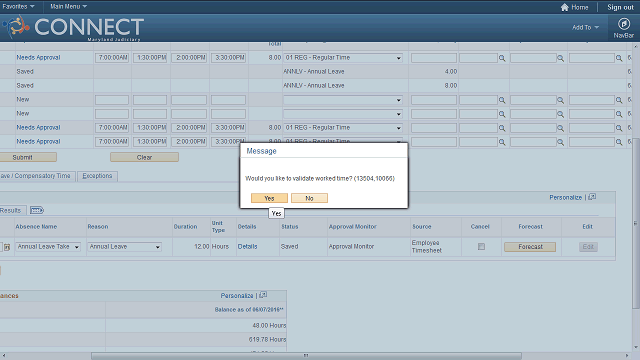Viewport: 640px width, 360px height.
Task: Click the first time field in first New row
Action: click(x=112, y=100)
